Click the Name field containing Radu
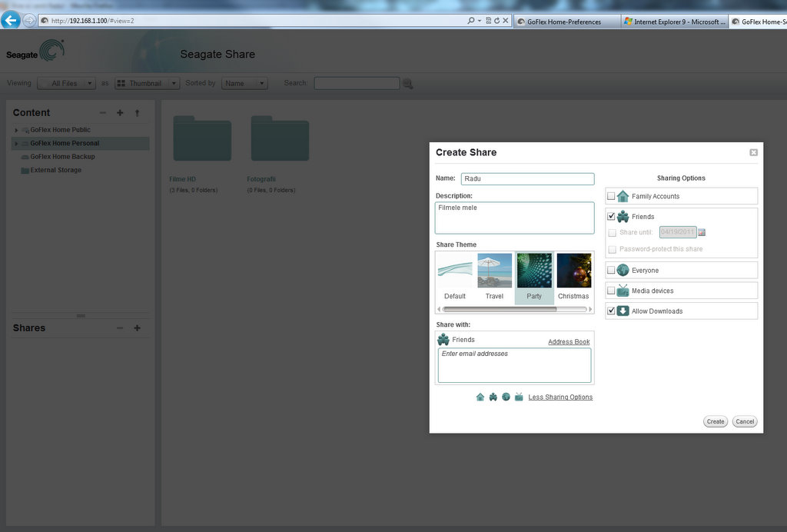 click(527, 178)
